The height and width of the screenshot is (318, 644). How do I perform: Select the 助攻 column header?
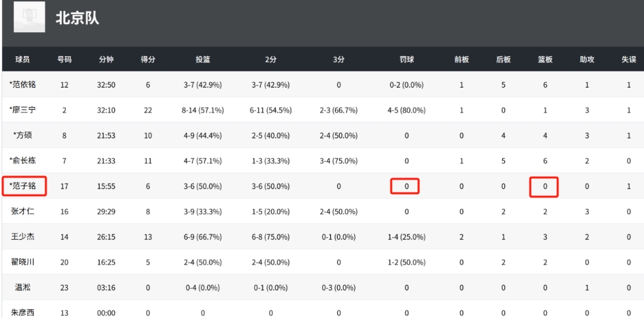point(587,60)
